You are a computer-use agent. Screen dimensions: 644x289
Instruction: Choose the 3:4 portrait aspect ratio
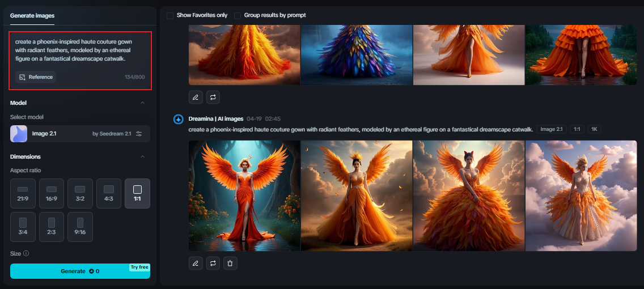[x=23, y=227]
